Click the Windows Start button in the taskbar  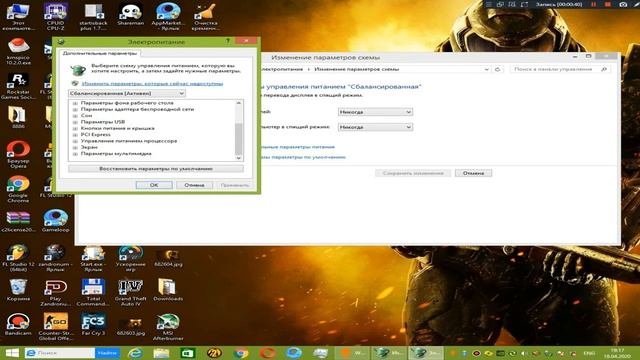pos(11,353)
